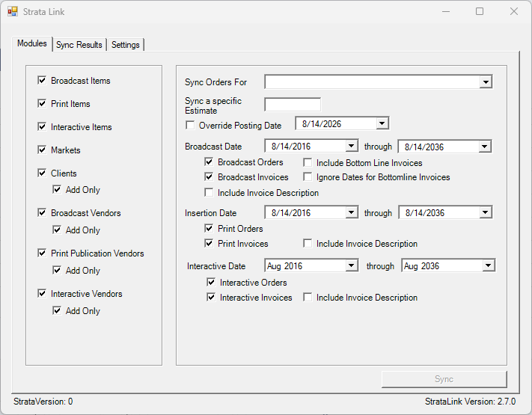The height and width of the screenshot is (415, 532).
Task: Uncheck the Markets checkbox
Action: (x=42, y=150)
